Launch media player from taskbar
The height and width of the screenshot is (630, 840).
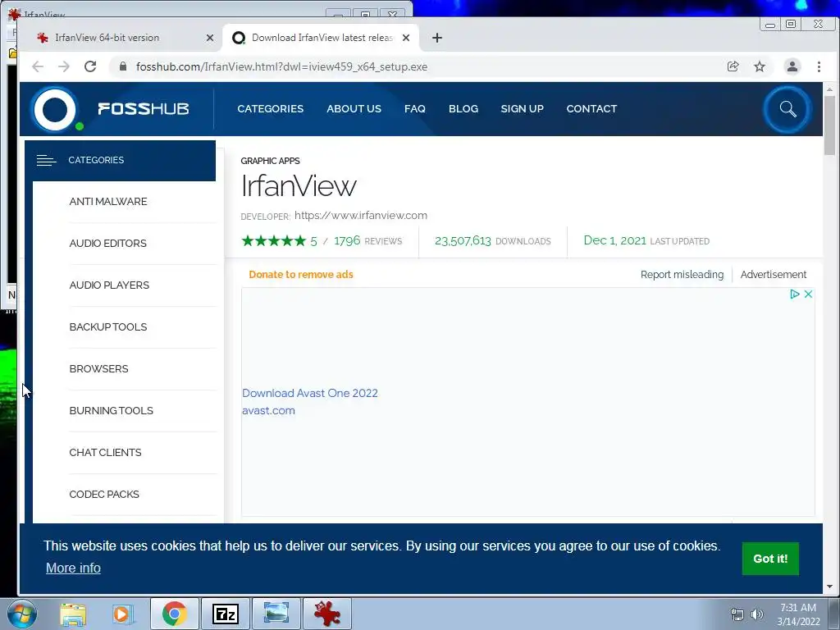pos(123,614)
